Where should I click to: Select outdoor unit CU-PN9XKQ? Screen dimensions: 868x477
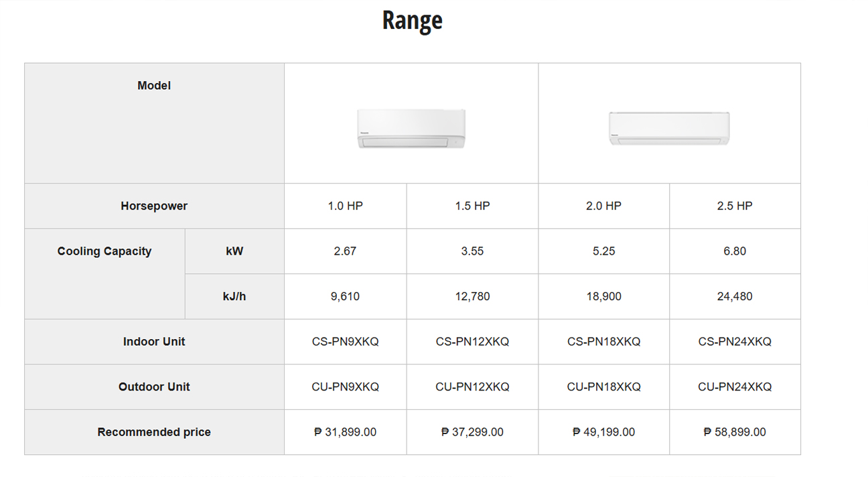point(346,387)
